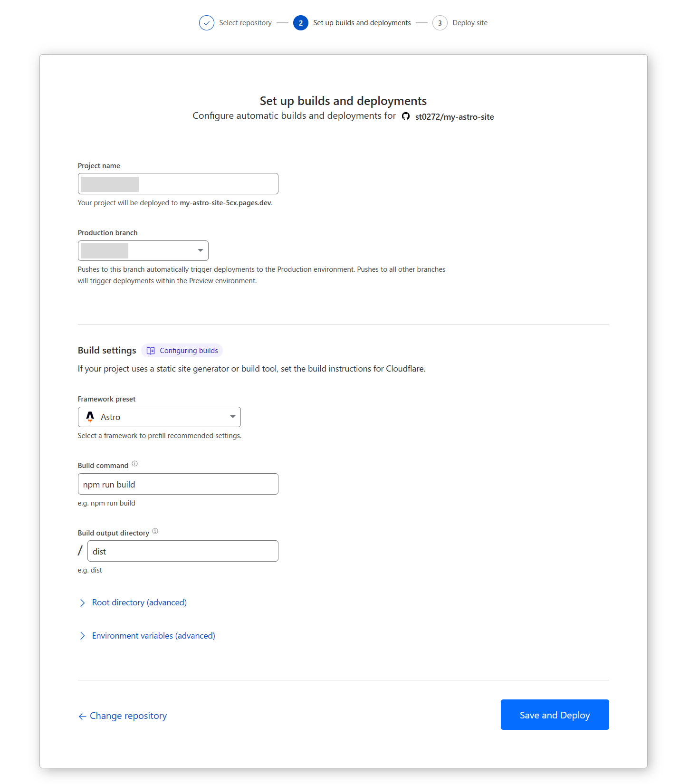Go to the Select repository step
689x784 pixels.
[245, 23]
